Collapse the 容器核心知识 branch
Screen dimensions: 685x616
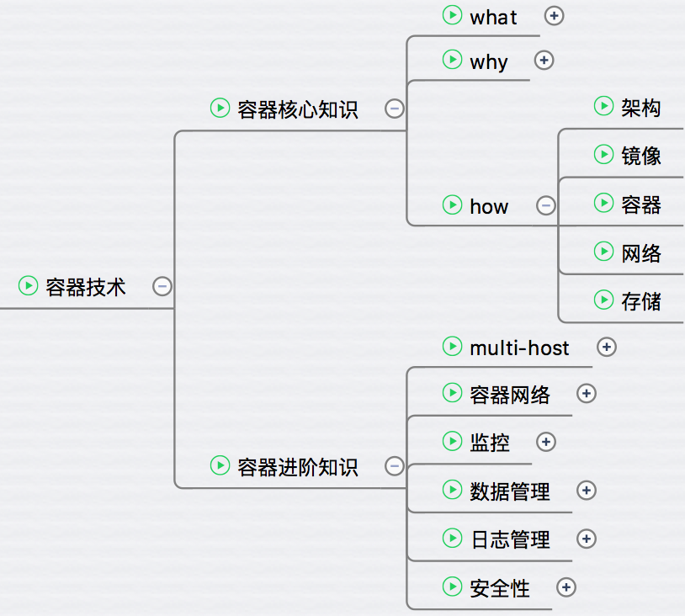pos(394,109)
